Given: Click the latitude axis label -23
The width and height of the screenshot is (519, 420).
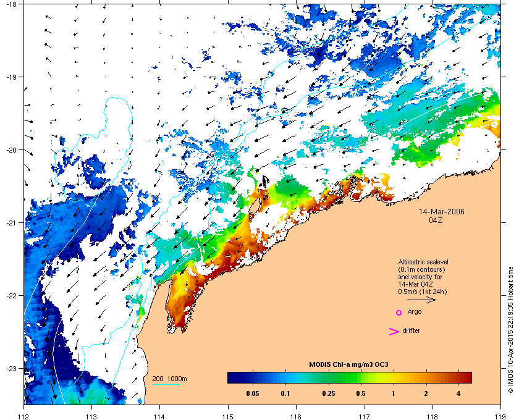Looking at the screenshot, I should pyautogui.click(x=12, y=368).
